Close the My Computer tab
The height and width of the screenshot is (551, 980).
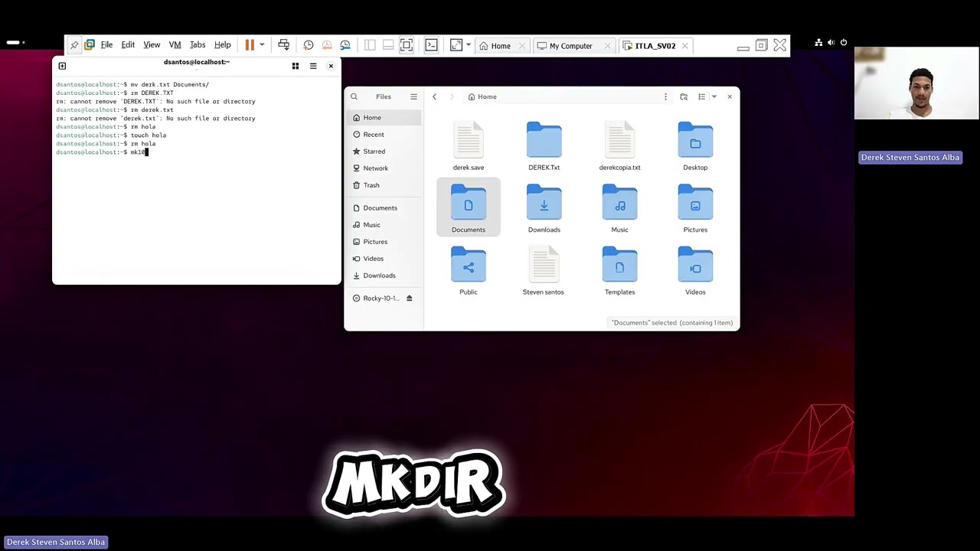point(608,46)
